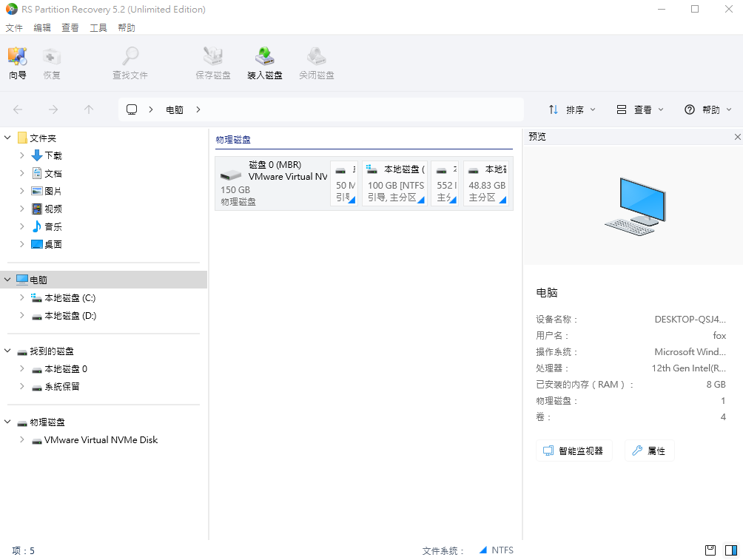
Task: Go up one level arrow
Action: [89, 109]
